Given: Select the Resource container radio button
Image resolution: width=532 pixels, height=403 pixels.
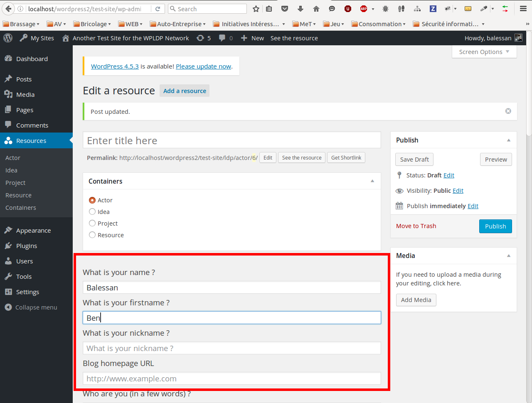Looking at the screenshot, I should coord(92,235).
